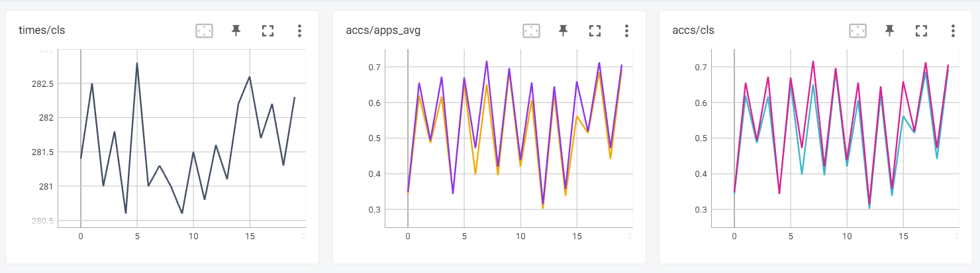Pin the accs/apps_avg card
Image resolution: width=980 pixels, height=273 pixels.
(563, 30)
